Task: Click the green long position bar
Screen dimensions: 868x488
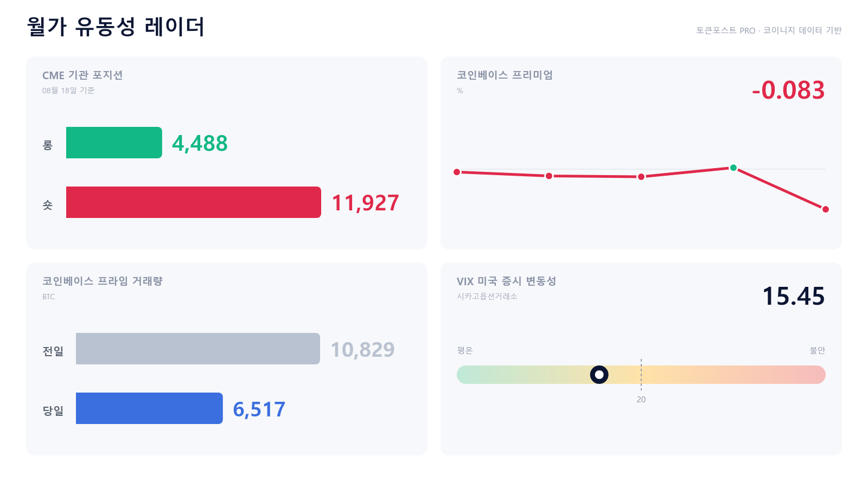Action: coord(114,143)
